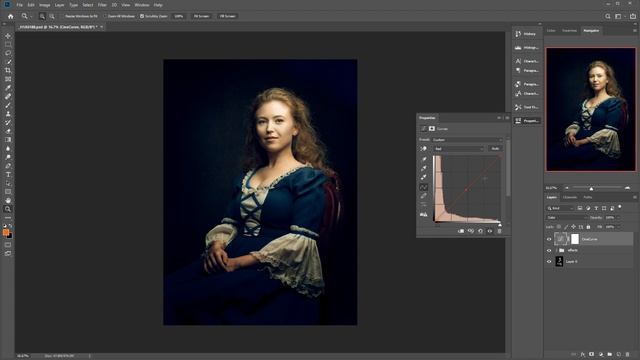Open the Red channel dropdown in Curves
The width and height of the screenshot is (640, 360).
pos(458,149)
